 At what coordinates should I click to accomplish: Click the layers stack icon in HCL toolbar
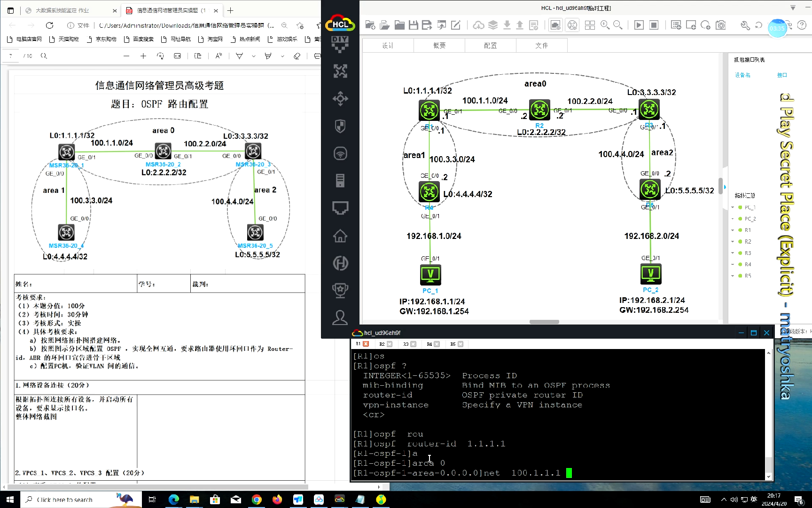[493, 25]
